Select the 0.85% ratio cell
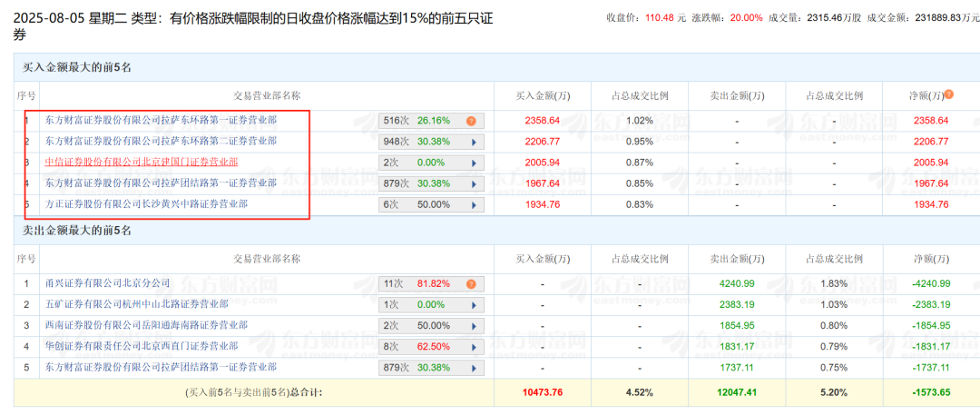The height and width of the screenshot is (415, 980). (640, 183)
